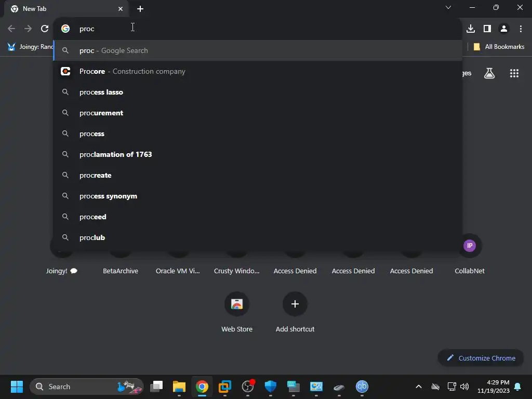Open Google apps grid icon

coord(514,73)
